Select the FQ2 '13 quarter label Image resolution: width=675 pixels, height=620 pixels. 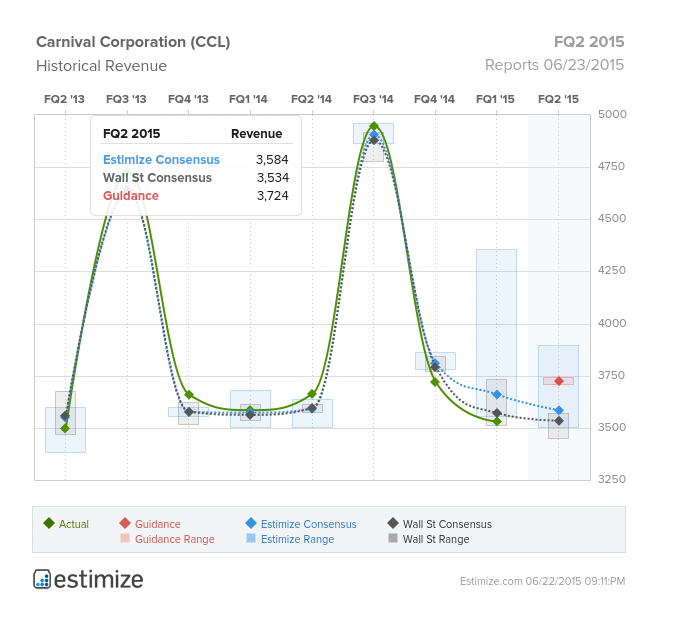coord(64,99)
